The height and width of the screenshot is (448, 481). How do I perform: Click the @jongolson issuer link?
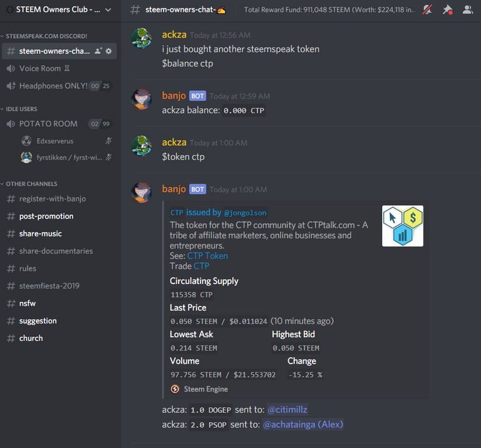[x=245, y=213]
